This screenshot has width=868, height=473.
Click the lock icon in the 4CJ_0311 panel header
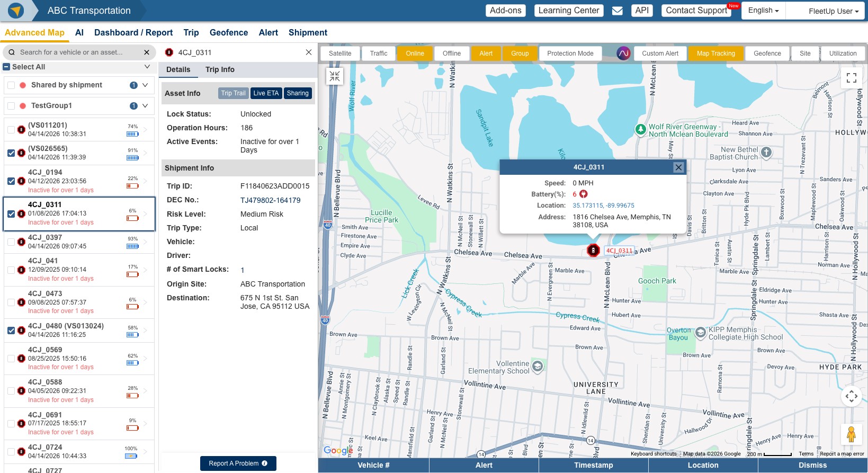pyautogui.click(x=169, y=52)
